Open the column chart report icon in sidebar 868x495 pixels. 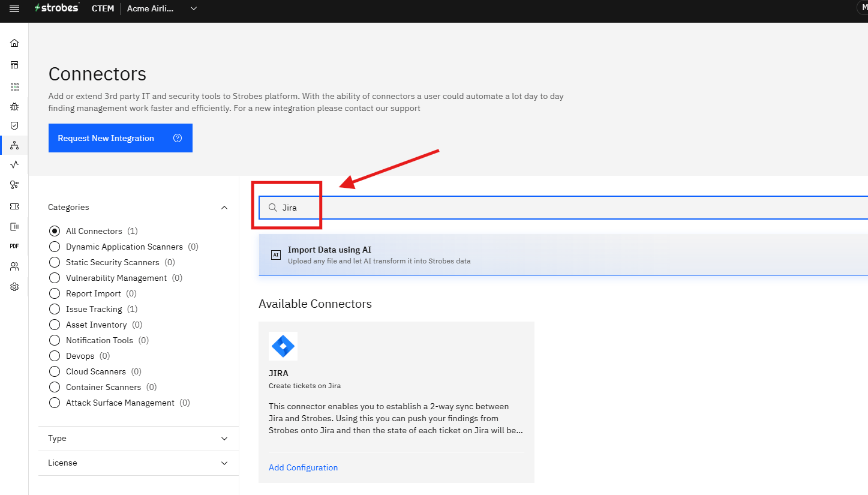click(14, 227)
